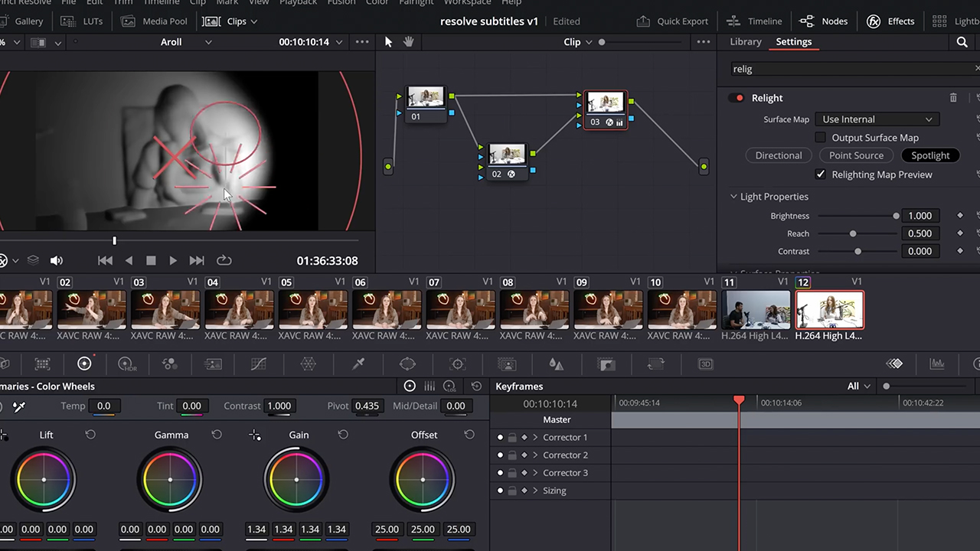Toggle viewer audio mute speaker
The height and width of the screenshot is (551, 980).
point(57,260)
